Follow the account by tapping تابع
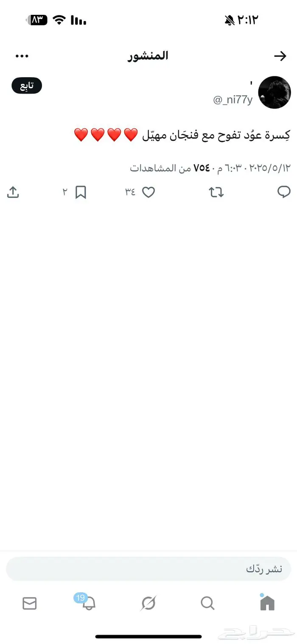This screenshot has width=297, height=644. click(x=26, y=85)
